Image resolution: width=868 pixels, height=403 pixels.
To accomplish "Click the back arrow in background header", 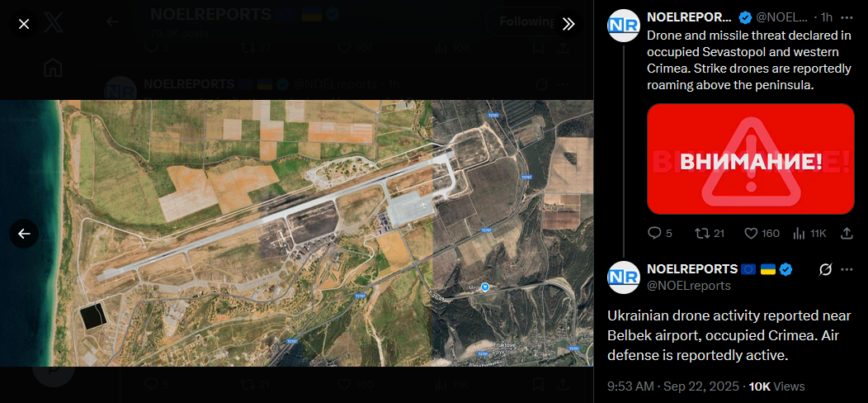I will [112, 21].
